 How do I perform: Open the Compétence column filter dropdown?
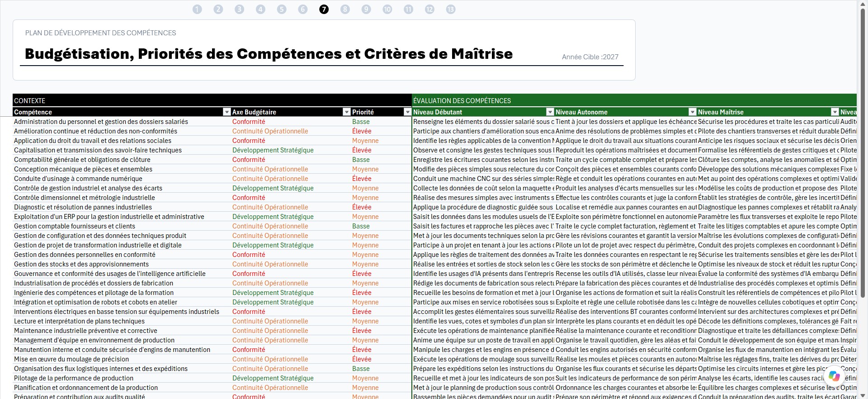pos(227,112)
